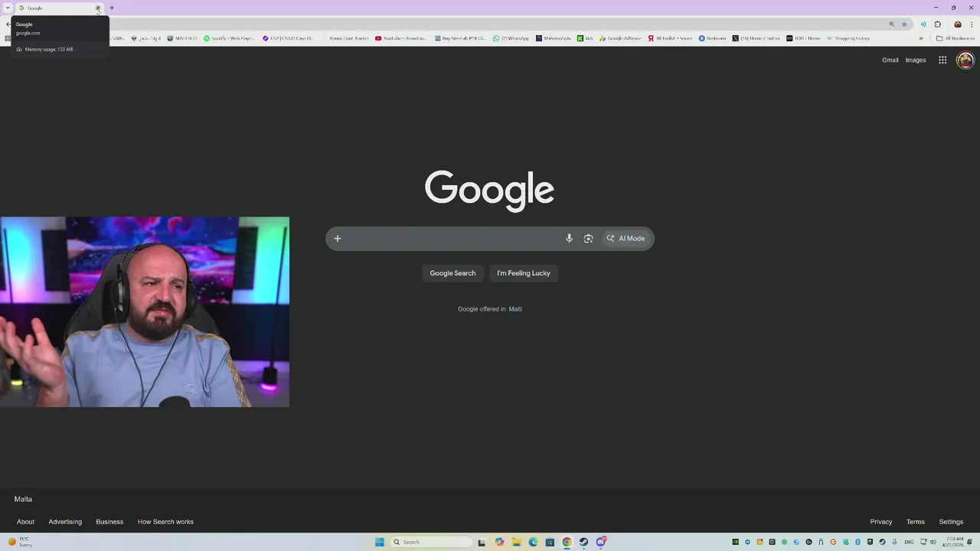Close the Google tab
The image size is (980, 551).
(97, 8)
